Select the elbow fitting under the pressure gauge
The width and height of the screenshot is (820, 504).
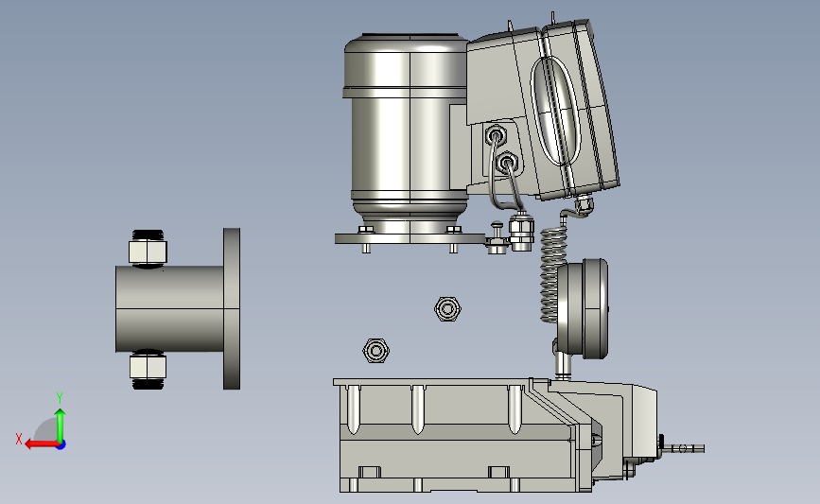pyautogui.click(x=562, y=359)
